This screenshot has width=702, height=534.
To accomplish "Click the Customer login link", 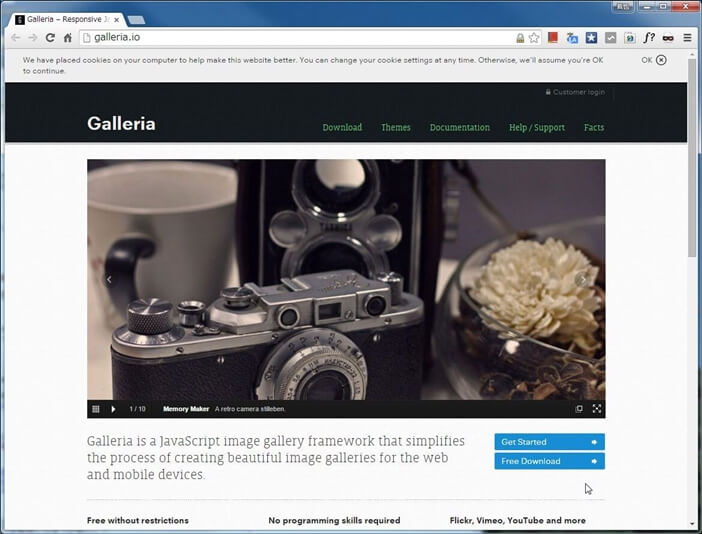I will pyautogui.click(x=578, y=92).
